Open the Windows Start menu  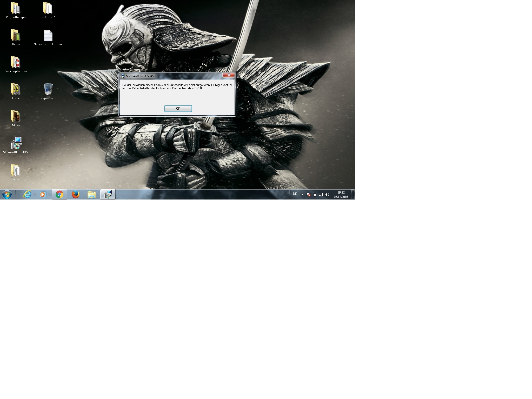pos(7,194)
